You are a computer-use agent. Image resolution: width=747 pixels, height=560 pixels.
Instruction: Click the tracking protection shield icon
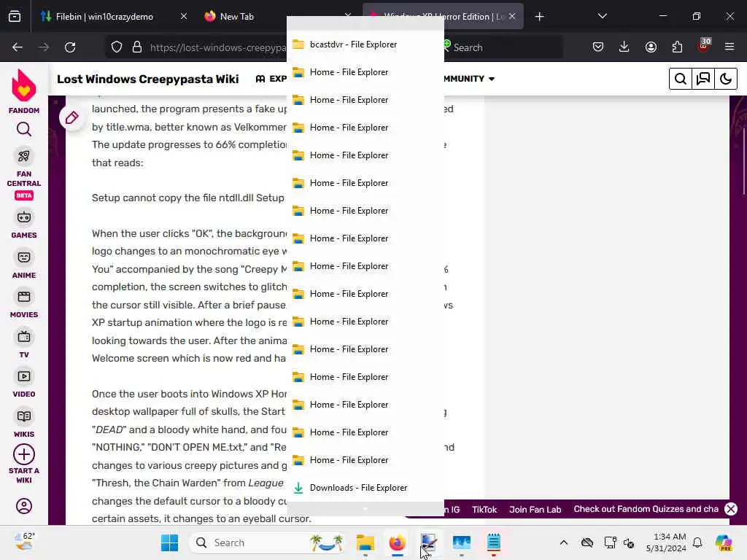coord(117,47)
